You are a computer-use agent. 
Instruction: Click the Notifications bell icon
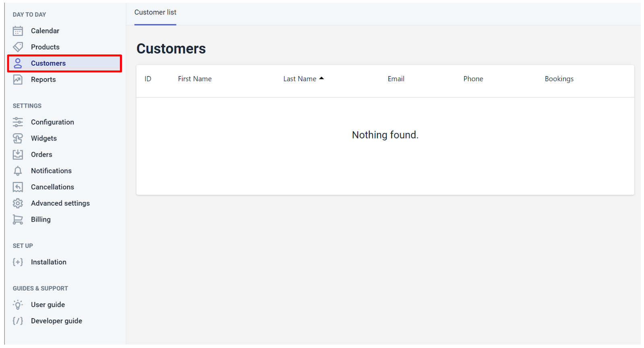click(18, 171)
